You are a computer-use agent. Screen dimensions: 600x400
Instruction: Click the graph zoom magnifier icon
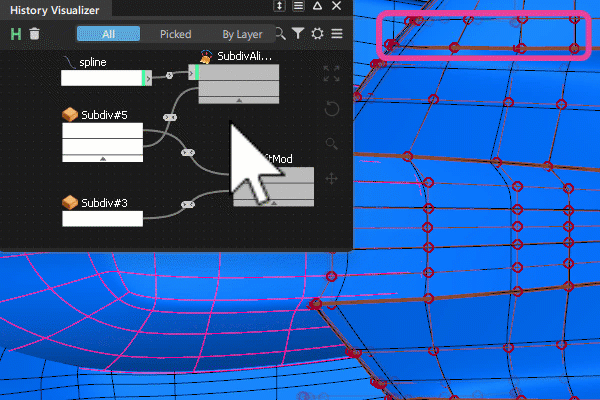point(331,144)
